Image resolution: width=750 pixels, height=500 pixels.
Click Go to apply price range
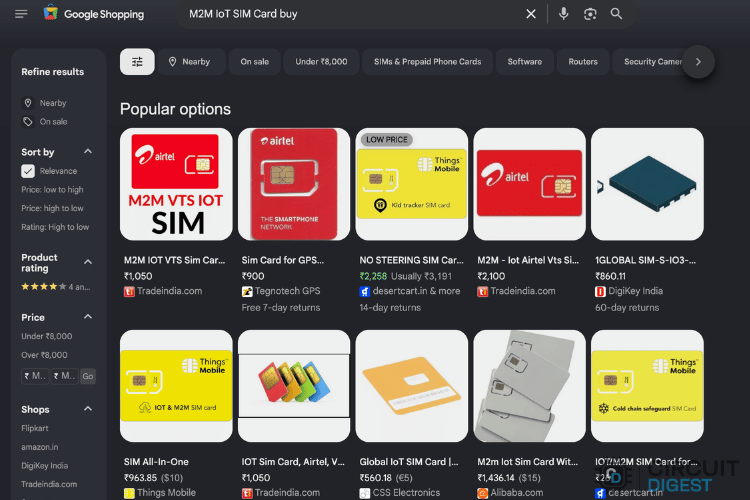(x=88, y=376)
